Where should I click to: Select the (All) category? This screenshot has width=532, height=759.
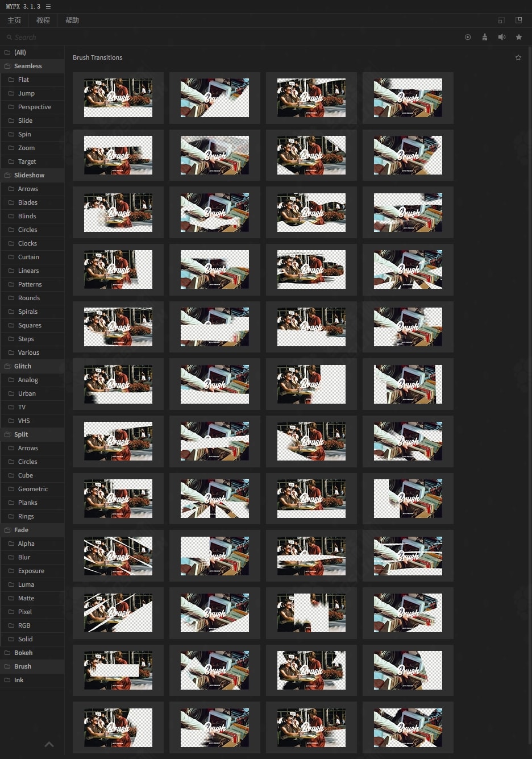point(32,52)
